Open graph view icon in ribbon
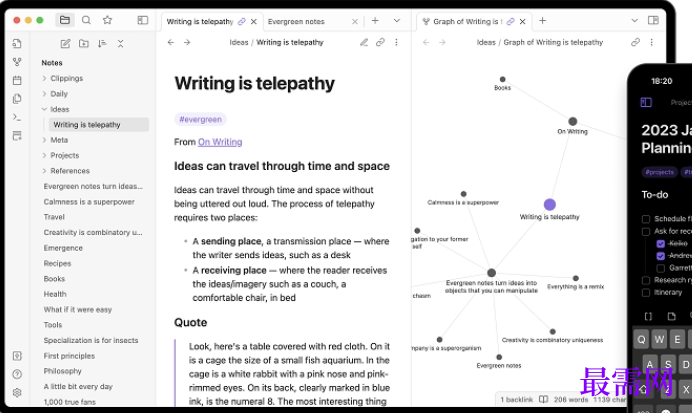This screenshot has width=692, height=413. click(x=17, y=62)
